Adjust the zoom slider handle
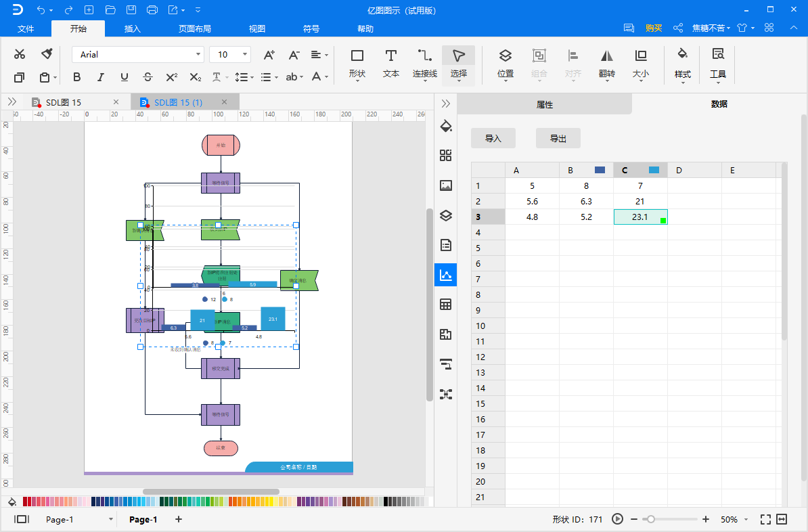 [651, 519]
